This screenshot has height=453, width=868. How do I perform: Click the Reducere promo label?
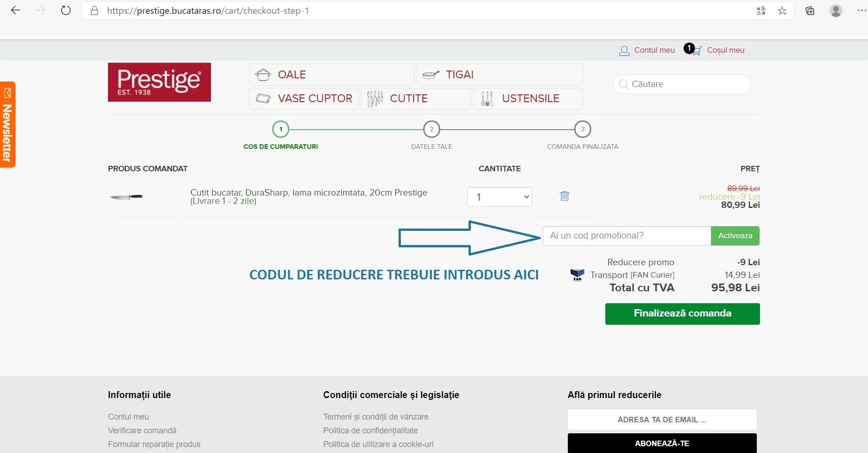point(641,262)
